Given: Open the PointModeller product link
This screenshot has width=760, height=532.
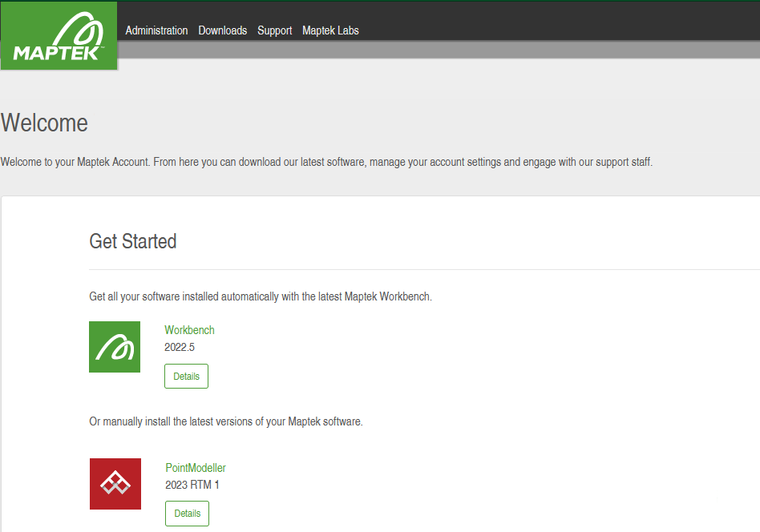Looking at the screenshot, I should pyautogui.click(x=196, y=468).
